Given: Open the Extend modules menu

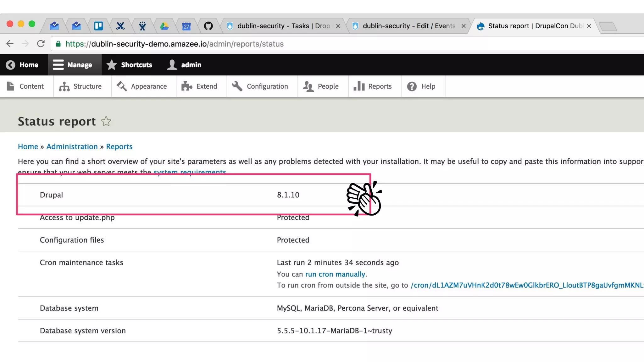Looking at the screenshot, I should point(200,86).
